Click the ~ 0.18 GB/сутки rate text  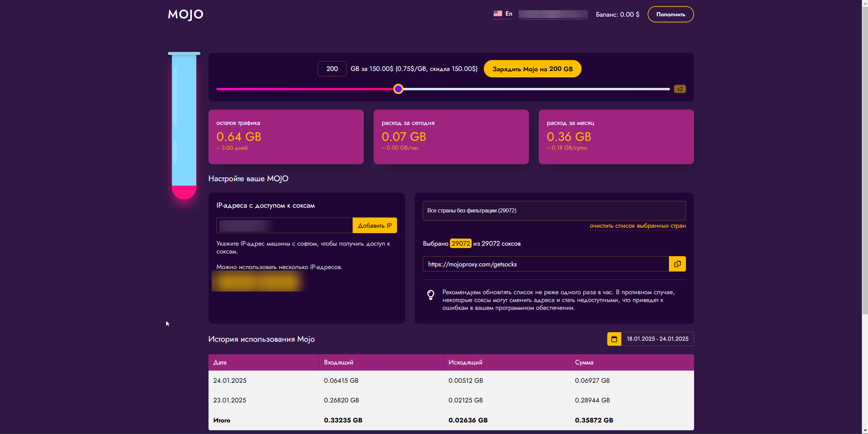click(x=567, y=148)
